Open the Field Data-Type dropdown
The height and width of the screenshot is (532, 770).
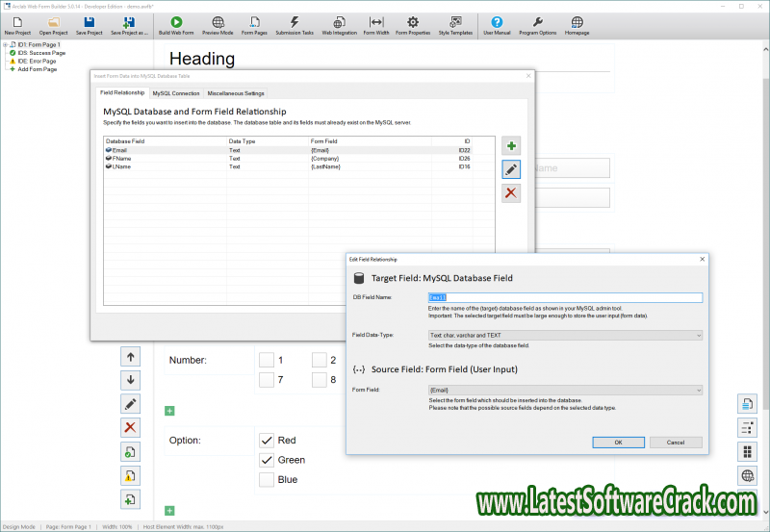click(565, 335)
